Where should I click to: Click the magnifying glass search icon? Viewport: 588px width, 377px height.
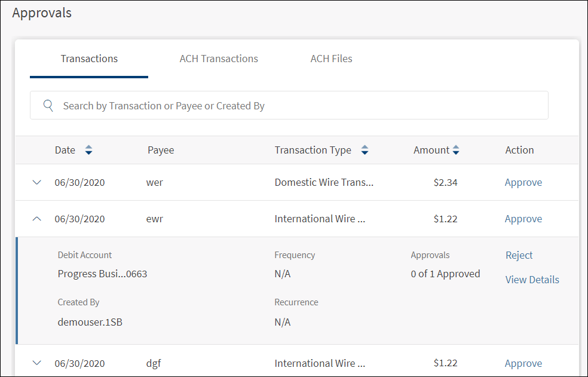[49, 106]
